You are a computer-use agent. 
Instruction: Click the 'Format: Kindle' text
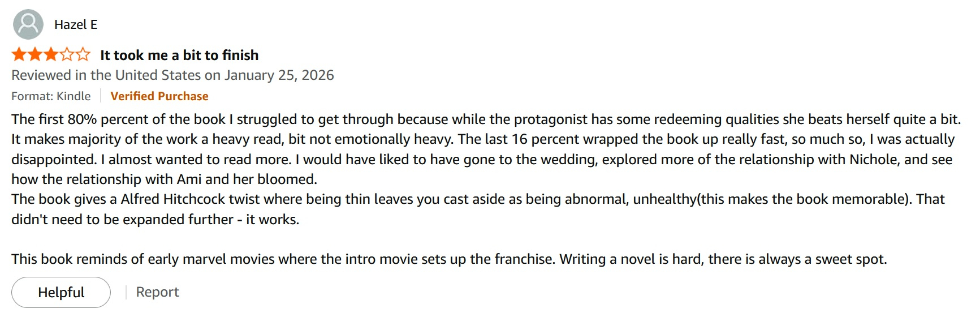point(51,96)
